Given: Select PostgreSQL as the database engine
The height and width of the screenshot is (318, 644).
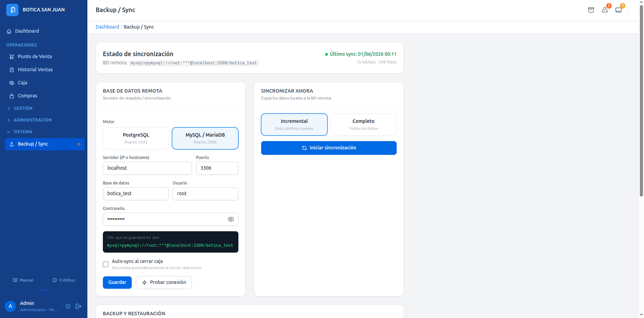Looking at the screenshot, I should 136,138.
